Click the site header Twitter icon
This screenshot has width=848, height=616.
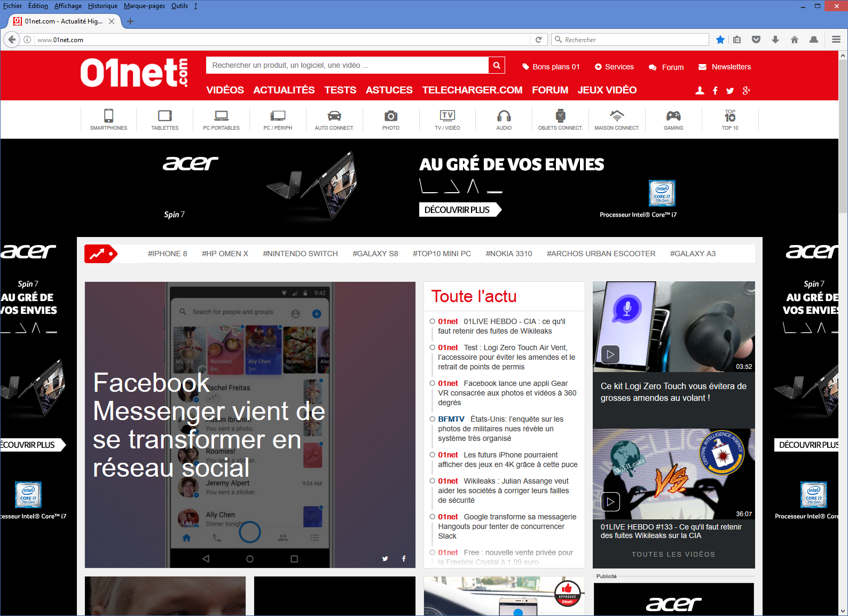click(730, 91)
